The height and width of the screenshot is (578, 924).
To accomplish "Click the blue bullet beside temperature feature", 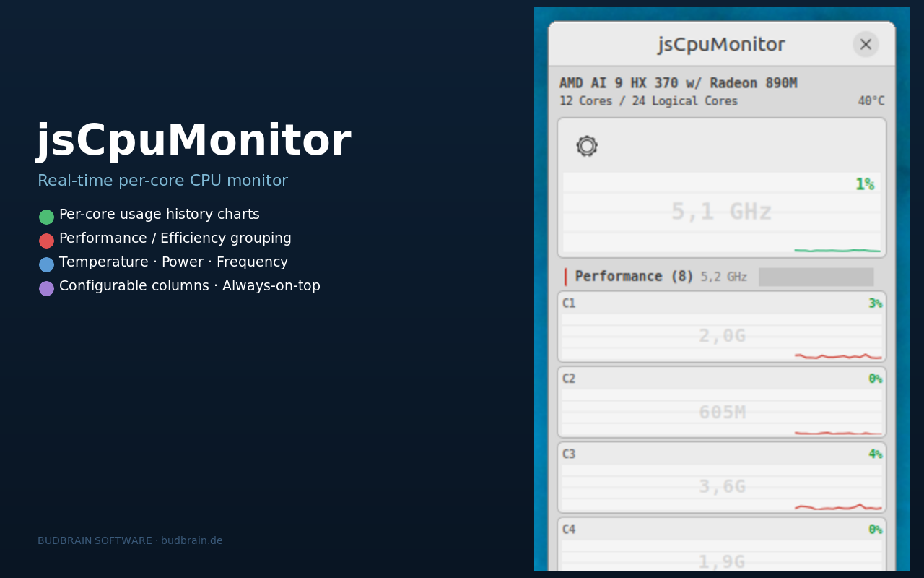I will coord(46,264).
